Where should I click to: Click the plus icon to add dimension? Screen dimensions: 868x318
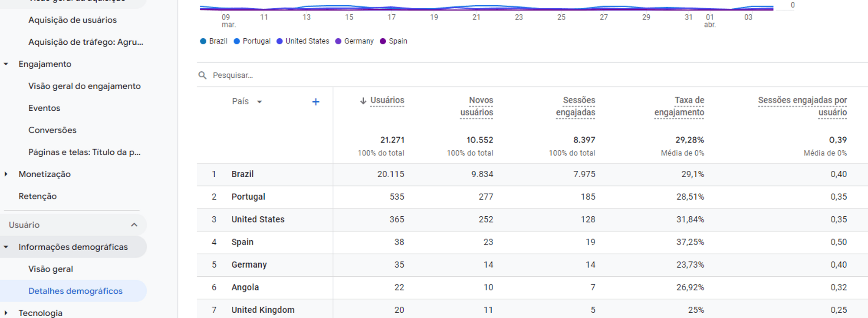click(x=316, y=102)
